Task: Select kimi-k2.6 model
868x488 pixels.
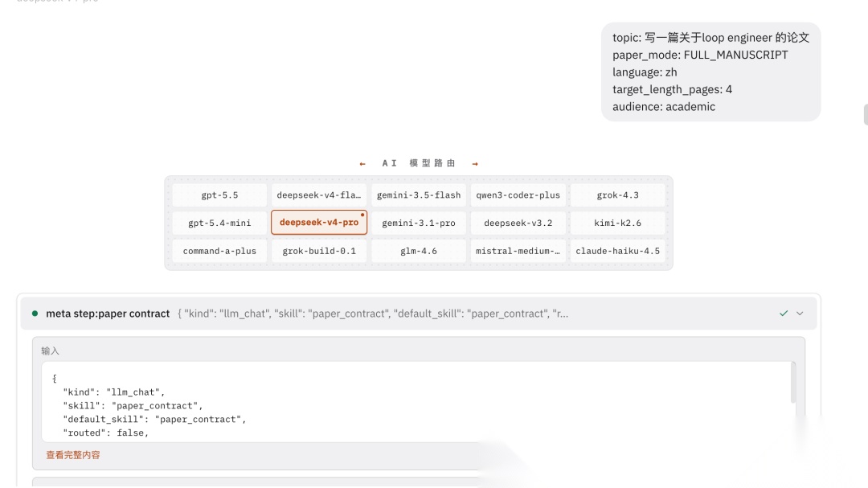Action: tap(618, 223)
